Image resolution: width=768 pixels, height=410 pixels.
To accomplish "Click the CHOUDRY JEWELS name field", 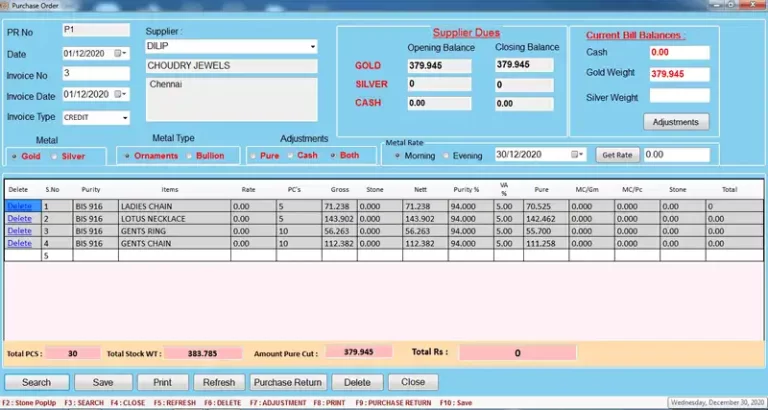I will coord(232,66).
